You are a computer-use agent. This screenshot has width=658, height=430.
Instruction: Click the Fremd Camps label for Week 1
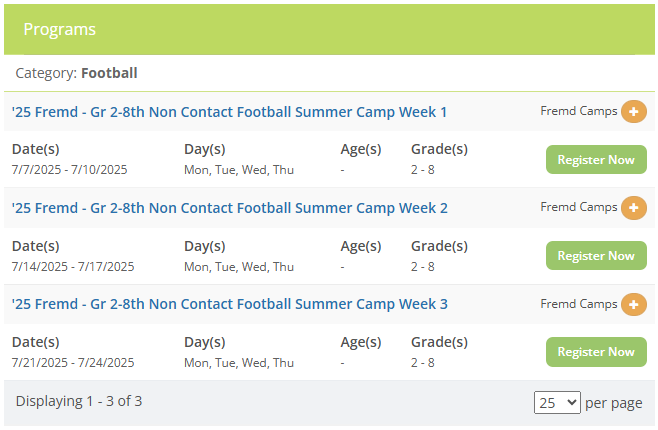pos(579,111)
